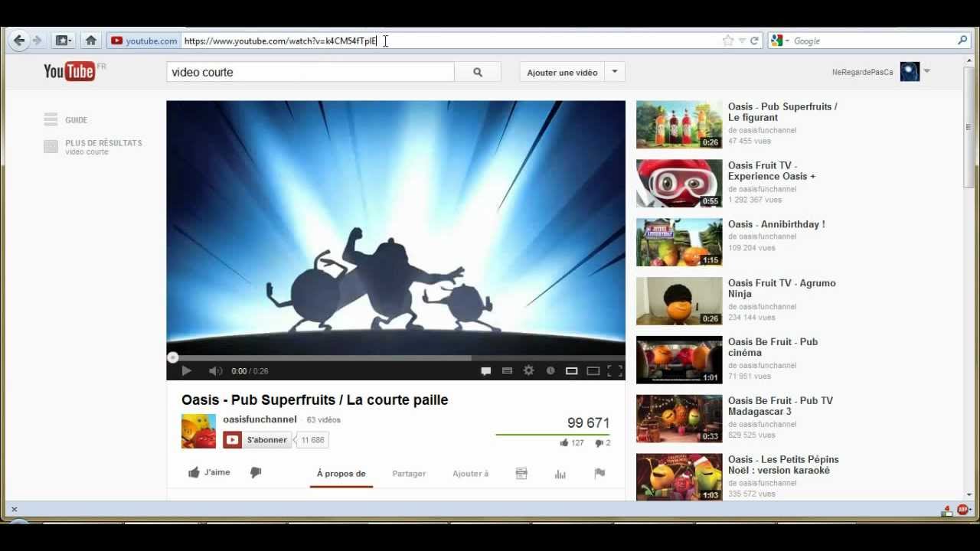Open the dropdown arrow beside 'Ajouter une vidéo'

point(614,72)
